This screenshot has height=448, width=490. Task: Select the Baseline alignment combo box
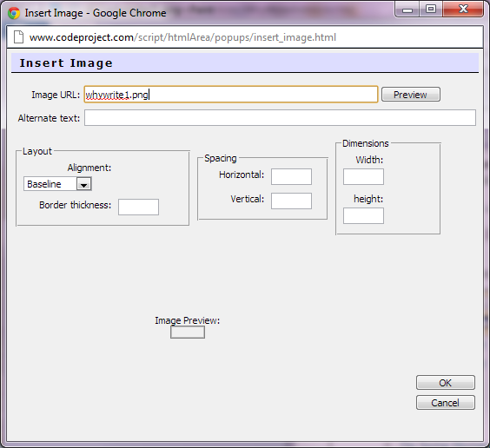coord(57,184)
